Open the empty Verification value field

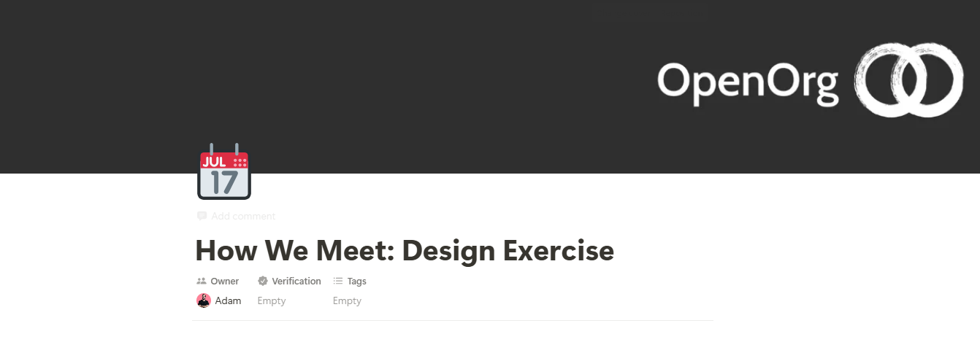click(x=272, y=300)
